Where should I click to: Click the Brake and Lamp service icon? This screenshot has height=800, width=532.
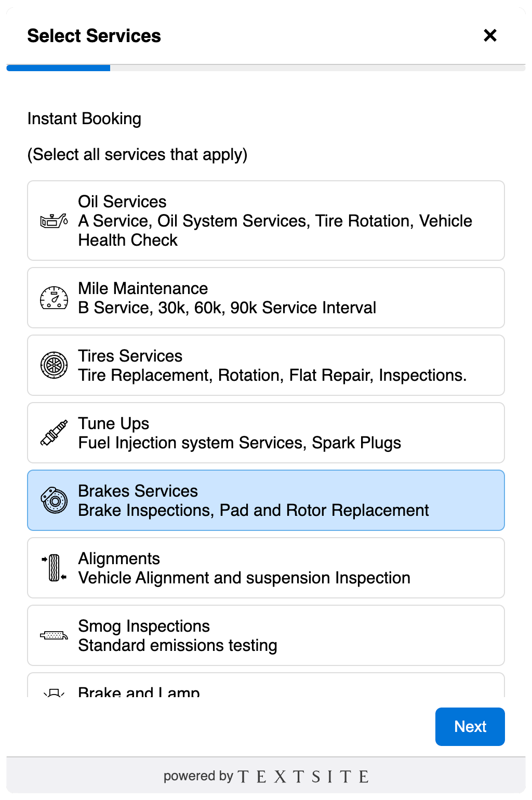pos(54,692)
